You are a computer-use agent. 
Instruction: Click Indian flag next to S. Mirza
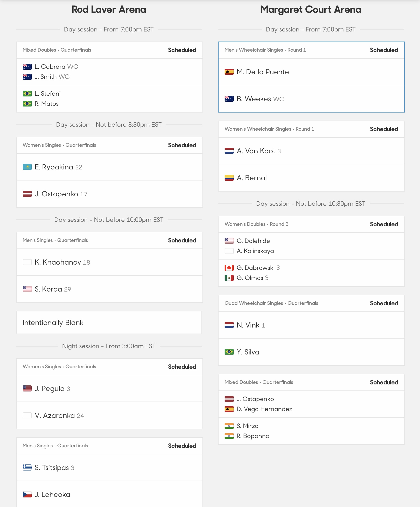(x=229, y=426)
